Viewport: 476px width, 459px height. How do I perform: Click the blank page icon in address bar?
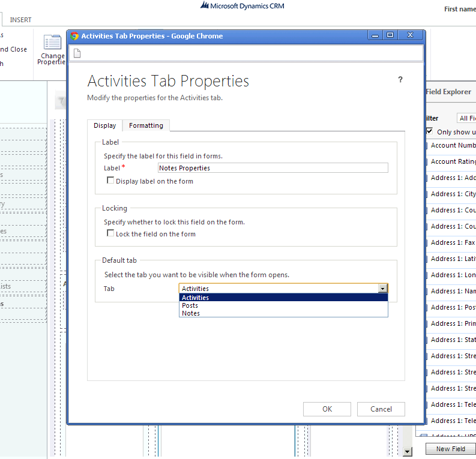[x=77, y=54]
